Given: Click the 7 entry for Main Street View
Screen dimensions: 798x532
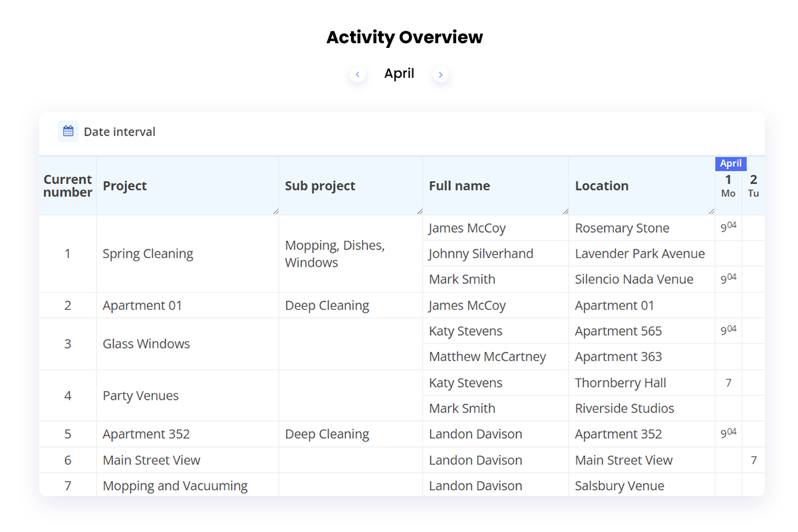Looking at the screenshot, I should pos(753,460).
